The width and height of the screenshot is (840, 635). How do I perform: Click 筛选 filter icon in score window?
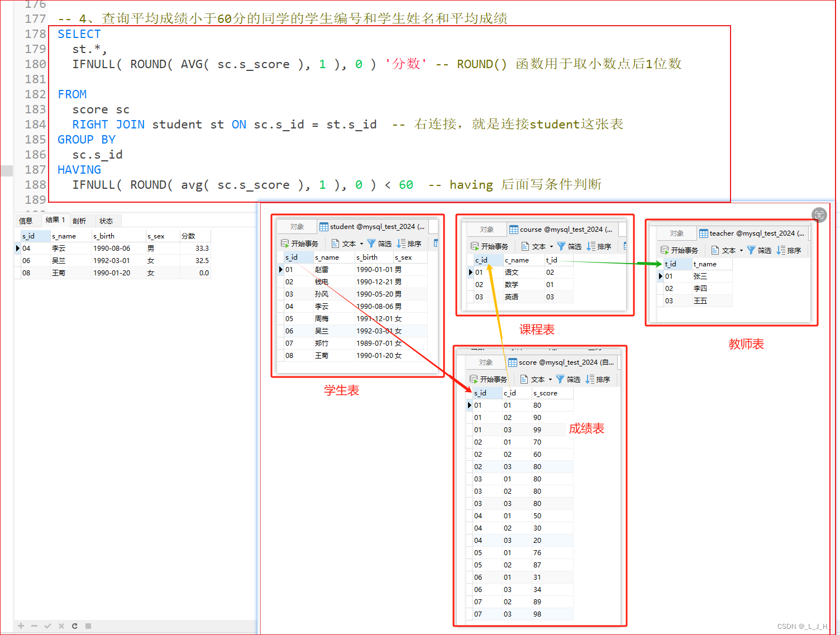[560, 379]
